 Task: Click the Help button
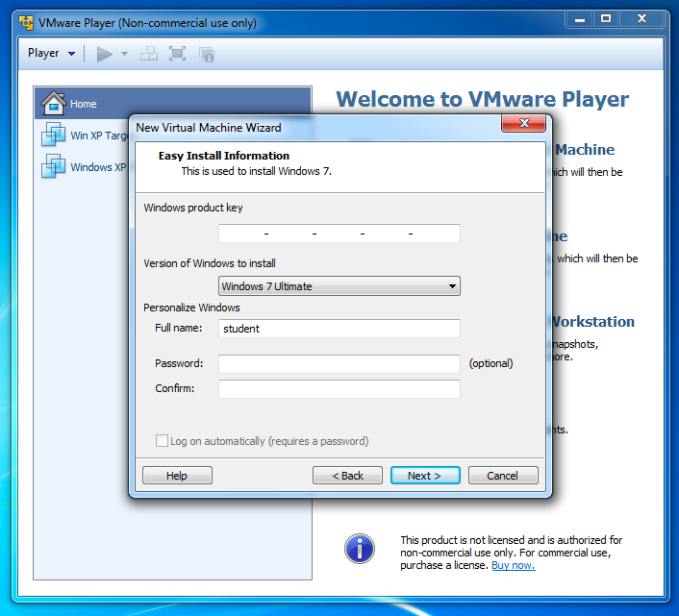177,476
